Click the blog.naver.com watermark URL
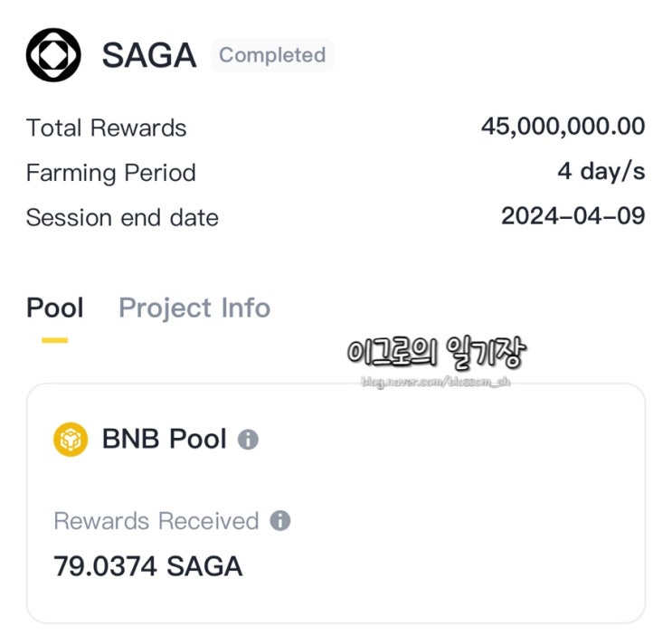The width and height of the screenshot is (672, 635). (436, 383)
